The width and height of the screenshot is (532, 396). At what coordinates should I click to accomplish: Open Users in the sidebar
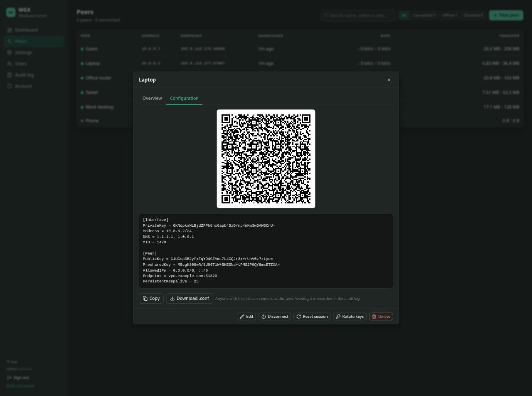click(x=34, y=64)
